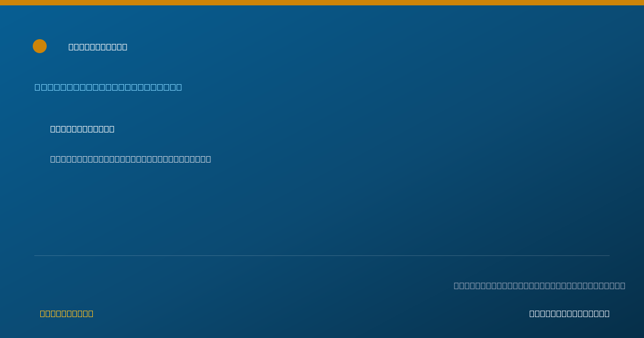Click the orange circle logo icon
644x338 pixels.
40,46
